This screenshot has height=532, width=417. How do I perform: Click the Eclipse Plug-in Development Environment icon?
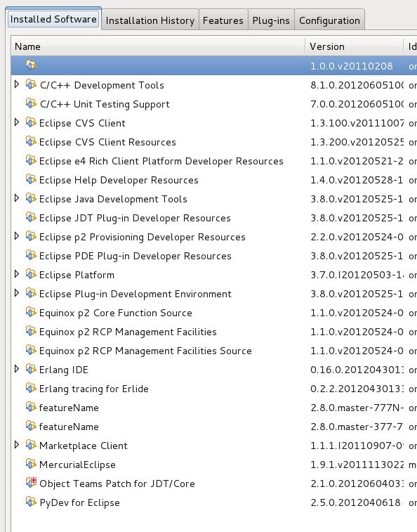(x=31, y=293)
